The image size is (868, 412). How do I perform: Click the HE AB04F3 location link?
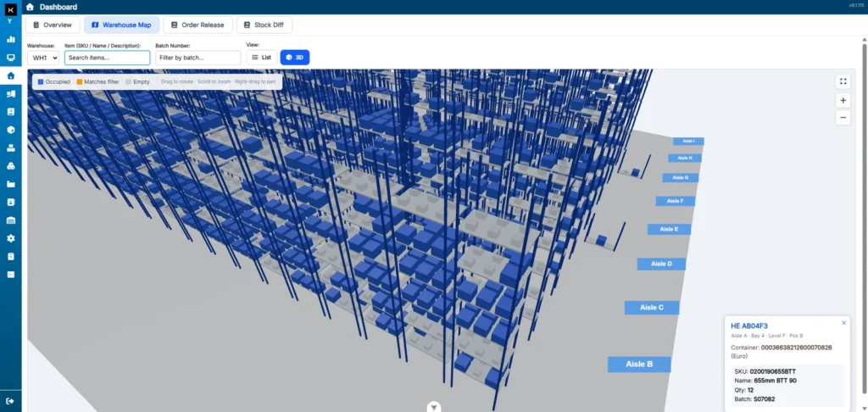coord(749,326)
